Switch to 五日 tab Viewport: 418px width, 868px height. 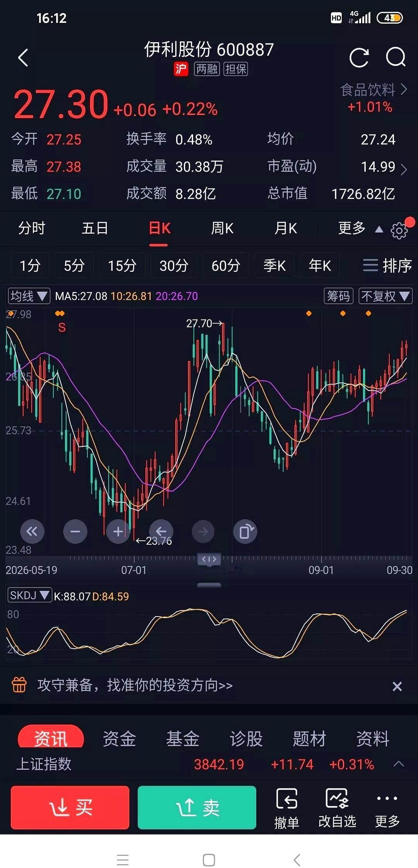pos(95,228)
